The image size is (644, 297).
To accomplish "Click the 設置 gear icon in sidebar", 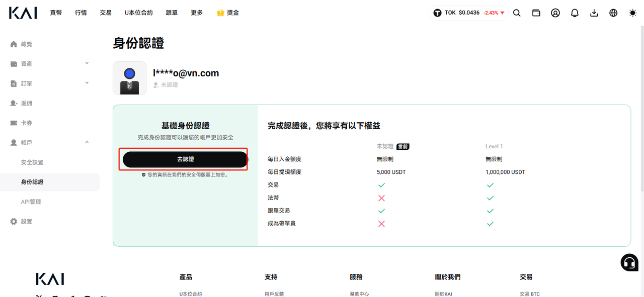I will (x=14, y=221).
